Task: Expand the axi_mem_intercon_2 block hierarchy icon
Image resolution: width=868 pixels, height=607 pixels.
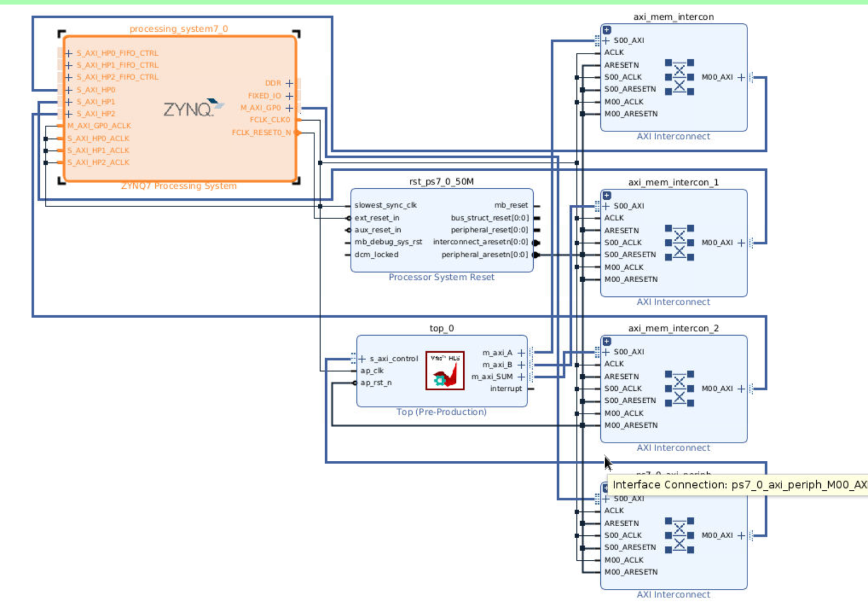Action: (607, 341)
